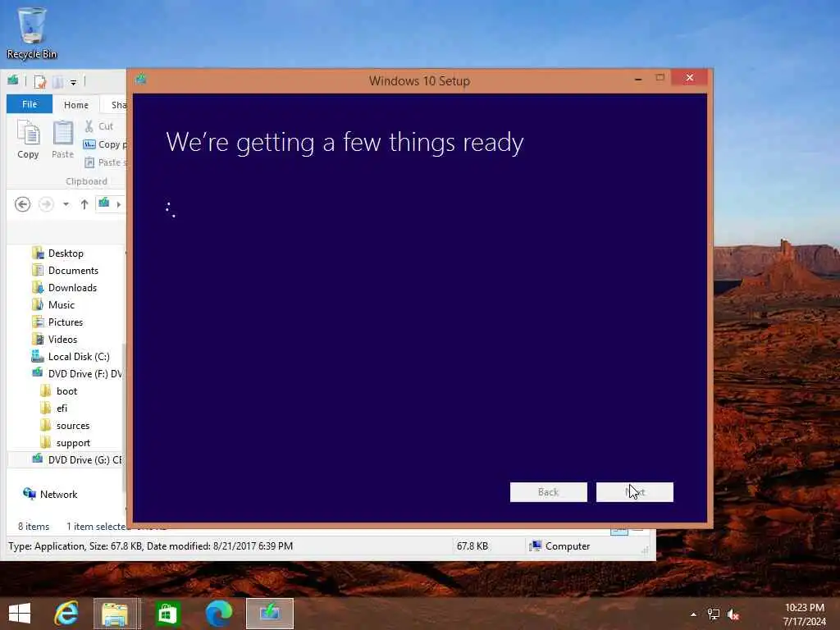The height and width of the screenshot is (630, 840).
Task: Click the Back button in Windows 10 Setup
Action: [548, 492]
